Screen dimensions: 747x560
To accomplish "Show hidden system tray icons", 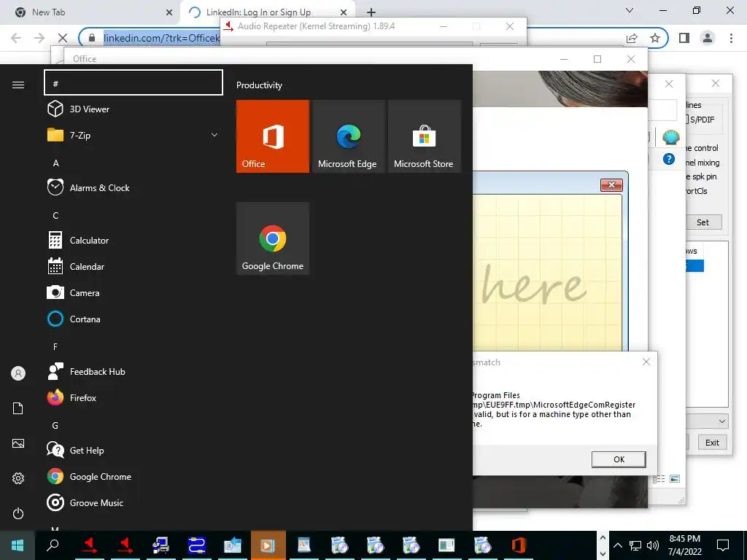I will pos(617,545).
